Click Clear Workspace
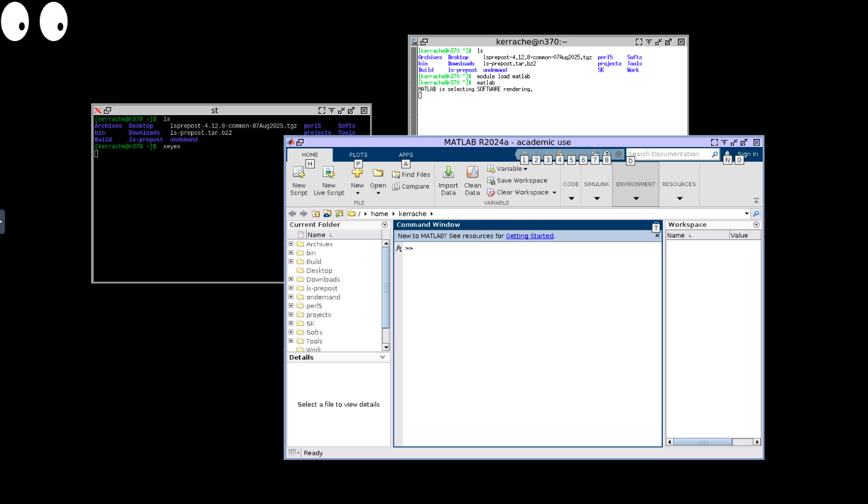Screen dimensions: 868x504 518,192
